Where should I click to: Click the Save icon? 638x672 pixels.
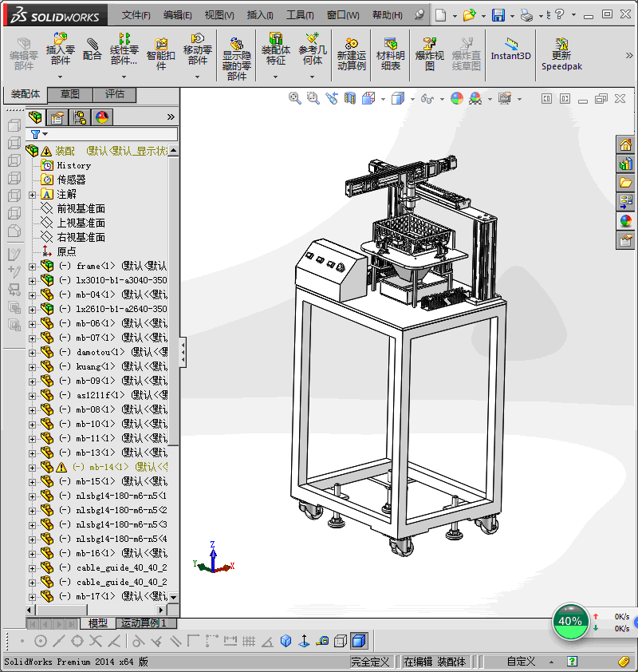click(498, 15)
